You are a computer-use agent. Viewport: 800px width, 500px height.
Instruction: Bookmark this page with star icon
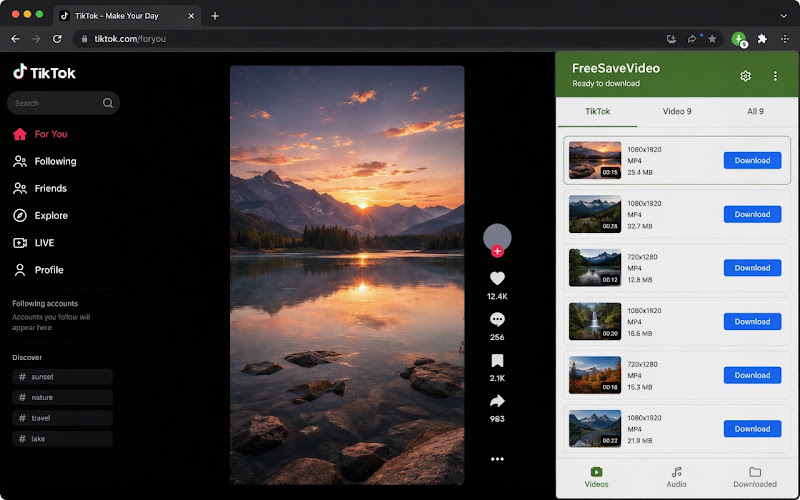(712, 39)
